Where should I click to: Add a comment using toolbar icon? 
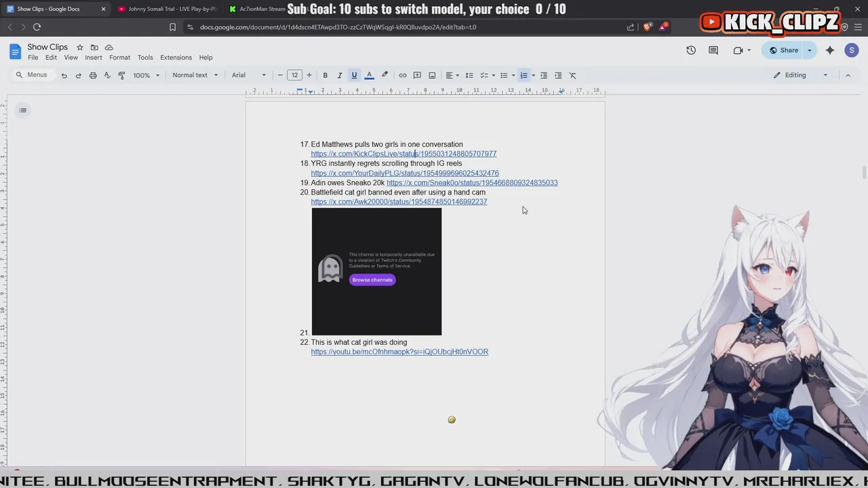(x=417, y=75)
